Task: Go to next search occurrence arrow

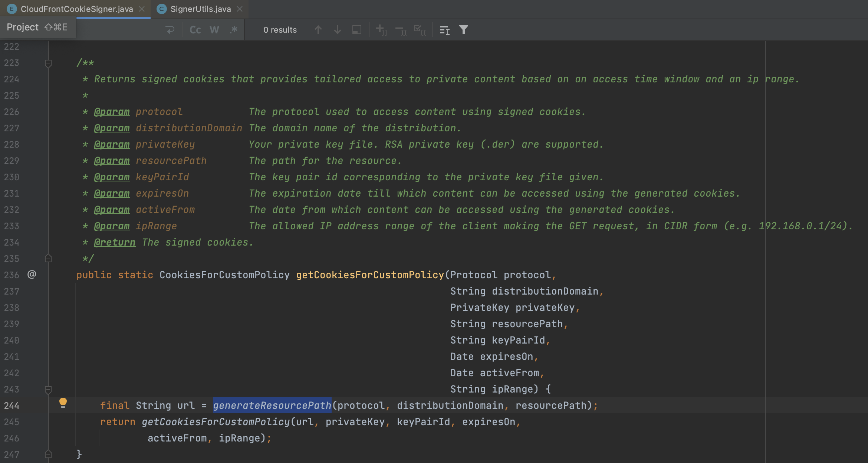Action: pos(337,30)
